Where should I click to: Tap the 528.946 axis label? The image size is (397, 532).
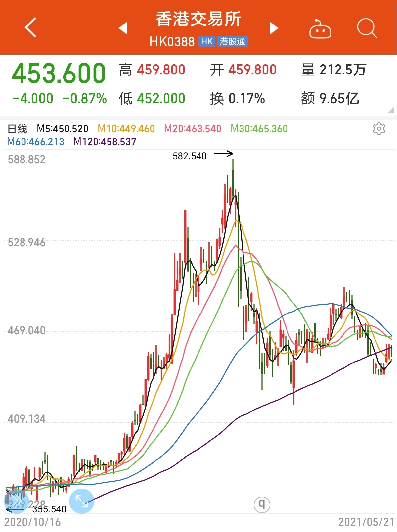(26, 243)
